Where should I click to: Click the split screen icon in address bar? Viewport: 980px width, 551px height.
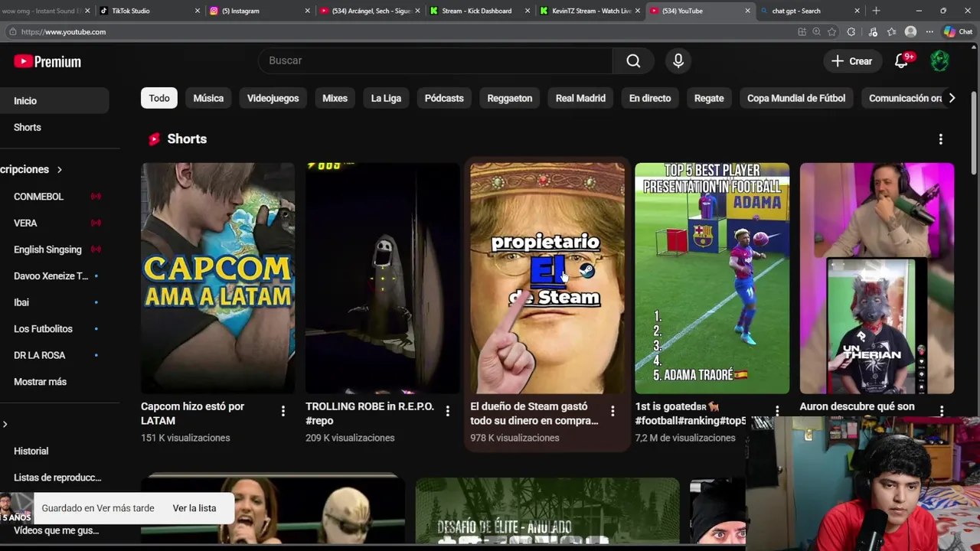pos(802,32)
